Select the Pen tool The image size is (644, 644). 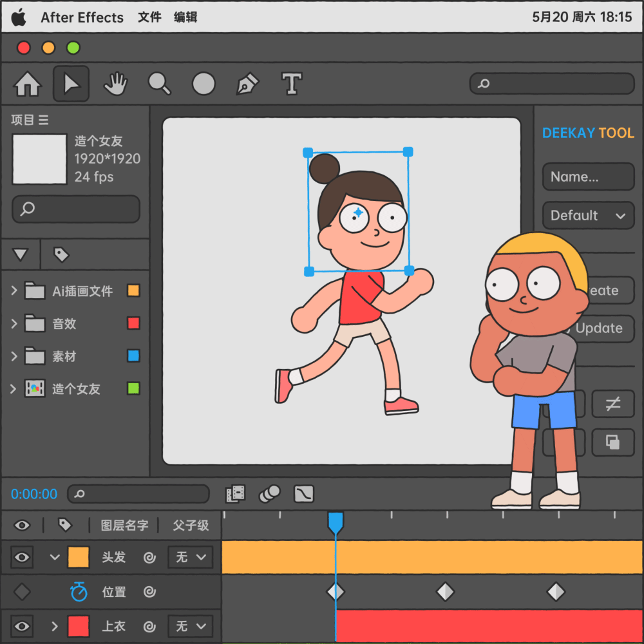(248, 84)
